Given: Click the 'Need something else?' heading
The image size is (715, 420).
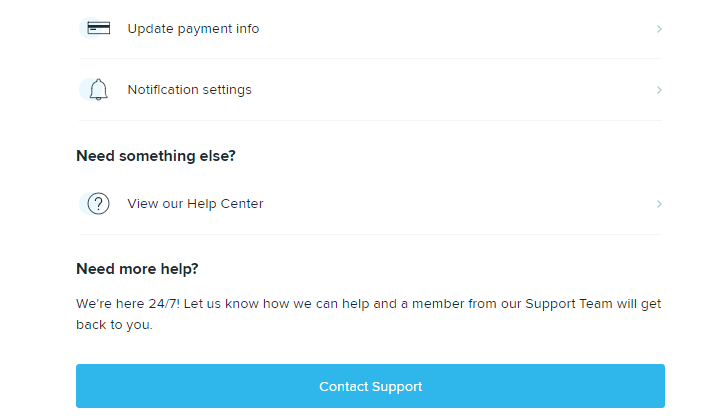Looking at the screenshot, I should coord(156,156).
